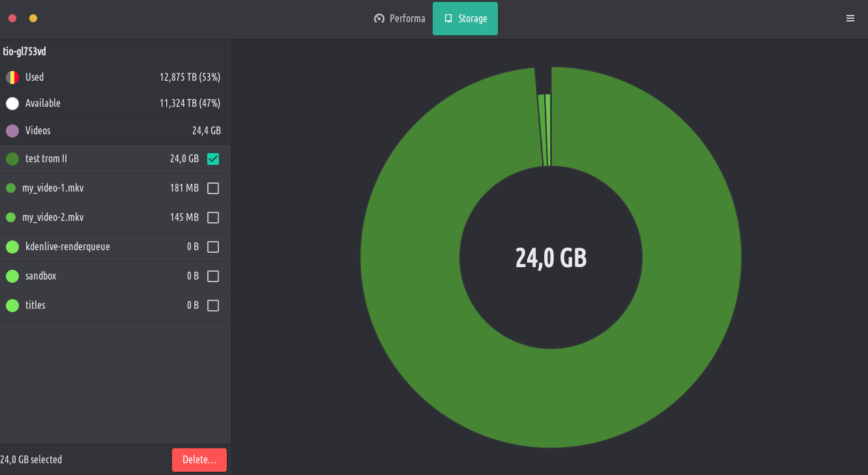Uncheck the test trom II checkbox
Image resolution: width=868 pixels, height=475 pixels.
tap(213, 159)
